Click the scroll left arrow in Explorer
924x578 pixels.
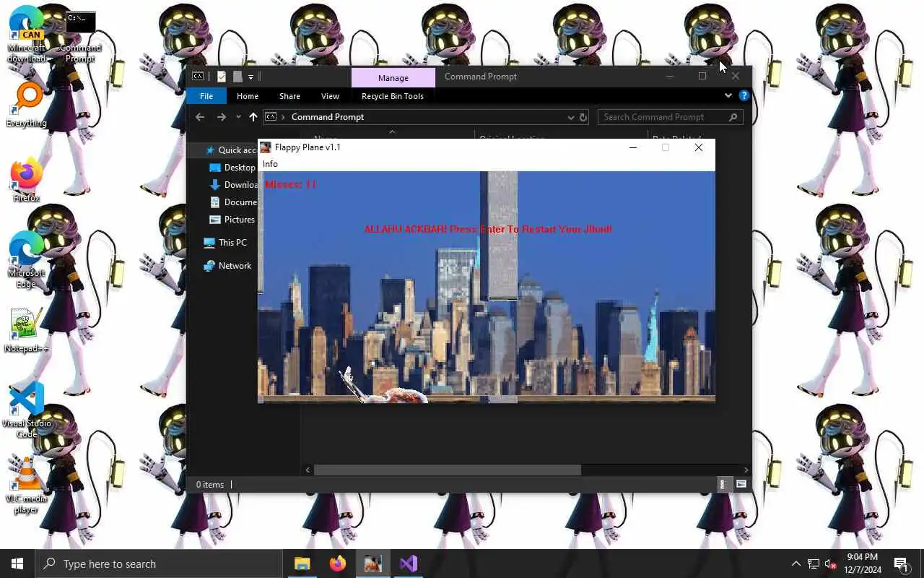pos(308,470)
